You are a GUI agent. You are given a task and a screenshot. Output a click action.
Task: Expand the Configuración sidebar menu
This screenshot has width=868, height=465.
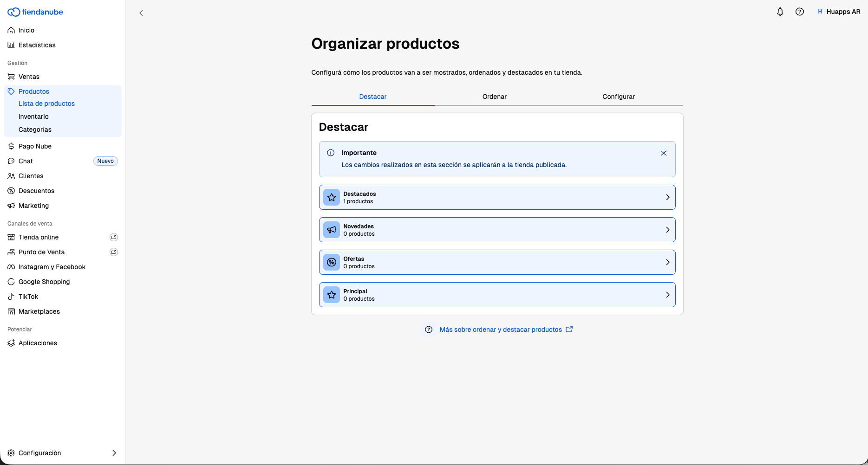click(x=63, y=453)
